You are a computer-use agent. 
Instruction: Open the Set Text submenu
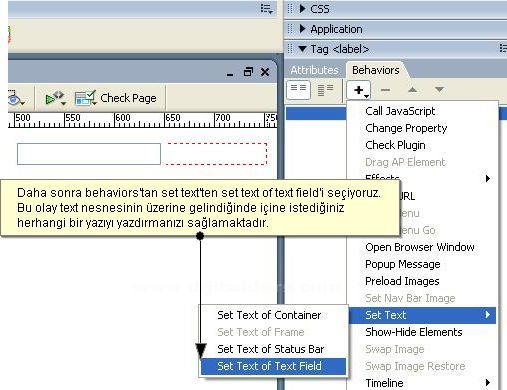(x=422, y=315)
